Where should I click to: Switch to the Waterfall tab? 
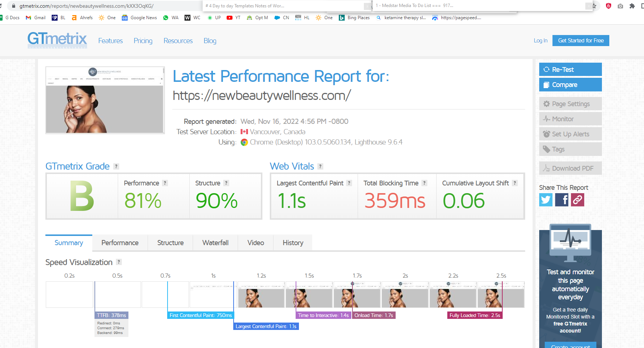tap(216, 243)
